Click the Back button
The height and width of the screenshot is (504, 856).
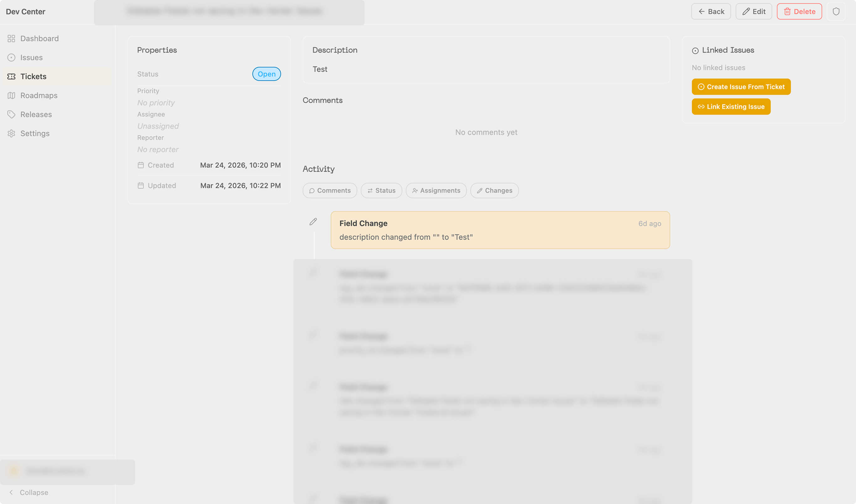(711, 12)
